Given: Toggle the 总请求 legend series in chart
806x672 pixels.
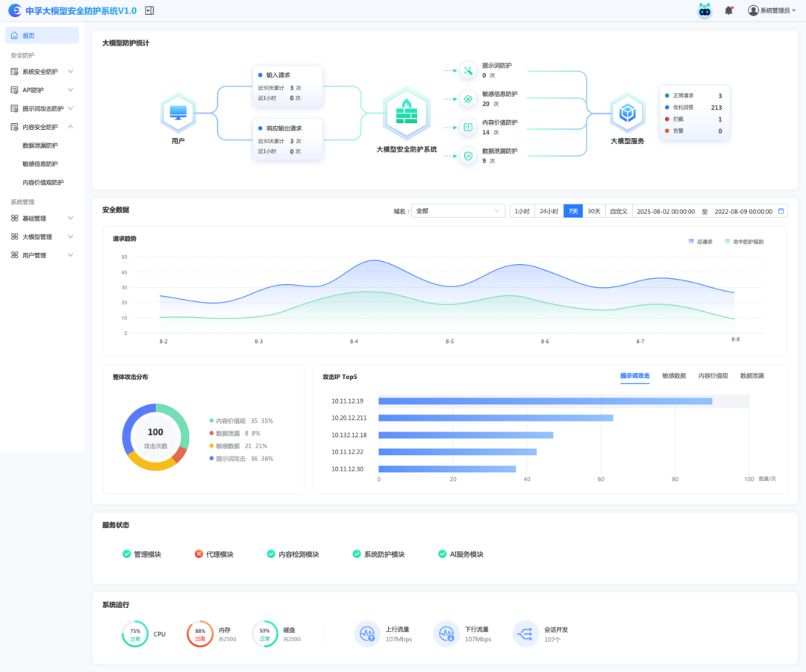Looking at the screenshot, I should pos(700,242).
